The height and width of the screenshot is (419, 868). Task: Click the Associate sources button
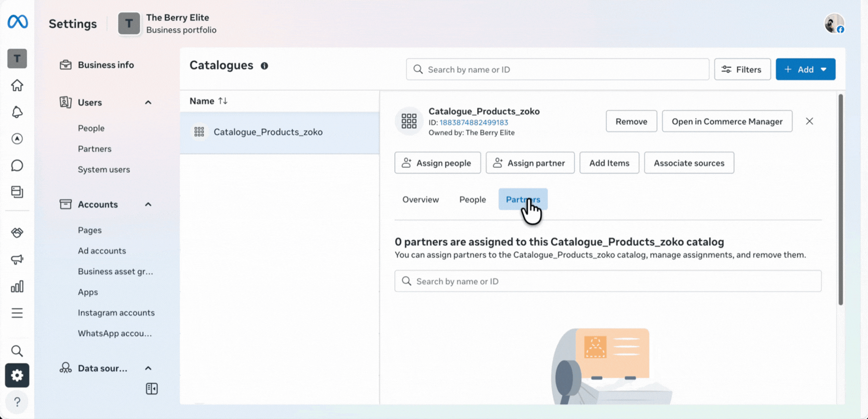click(x=689, y=163)
